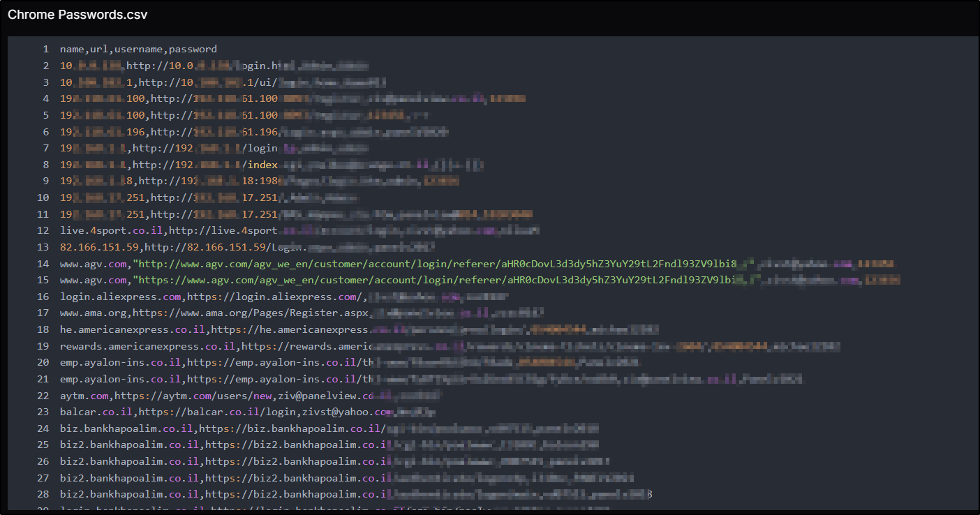Select the row starting with www.ama.org
The height and width of the screenshot is (515, 980).
pyautogui.click(x=302, y=313)
